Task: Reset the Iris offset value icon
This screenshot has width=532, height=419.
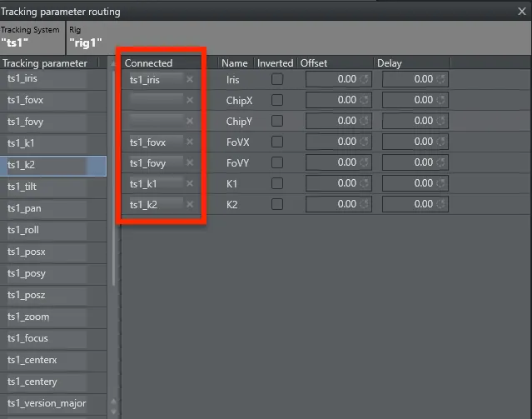Action: [x=365, y=79]
